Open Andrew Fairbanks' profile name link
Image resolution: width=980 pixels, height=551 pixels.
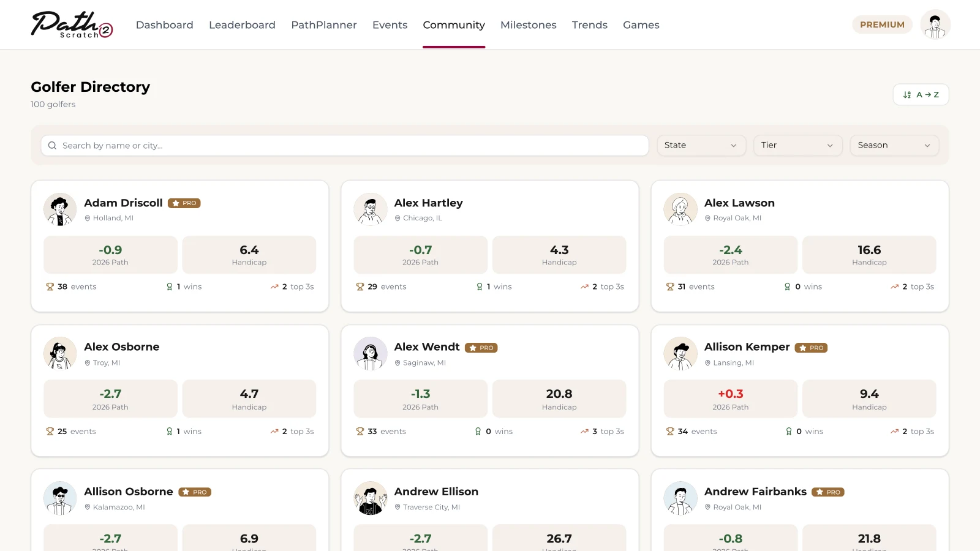pyautogui.click(x=755, y=492)
